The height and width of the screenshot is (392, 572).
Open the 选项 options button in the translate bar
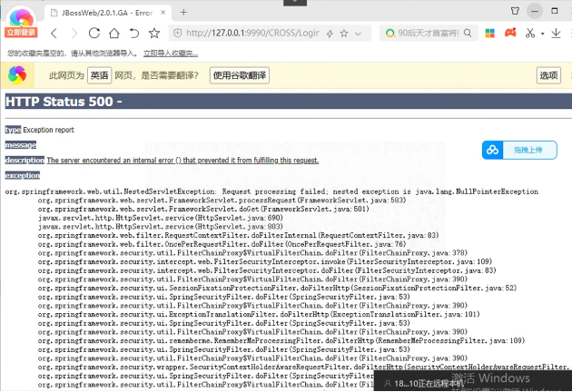(548, 75)
